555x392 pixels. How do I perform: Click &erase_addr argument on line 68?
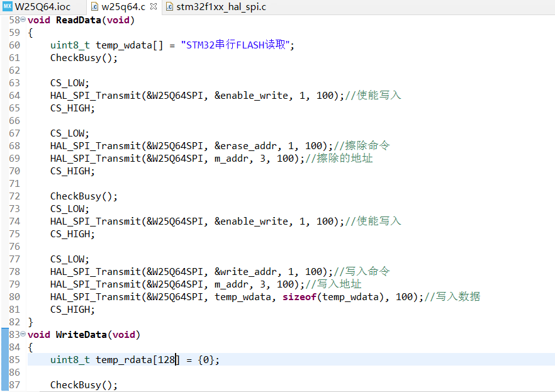click(245, 146)
